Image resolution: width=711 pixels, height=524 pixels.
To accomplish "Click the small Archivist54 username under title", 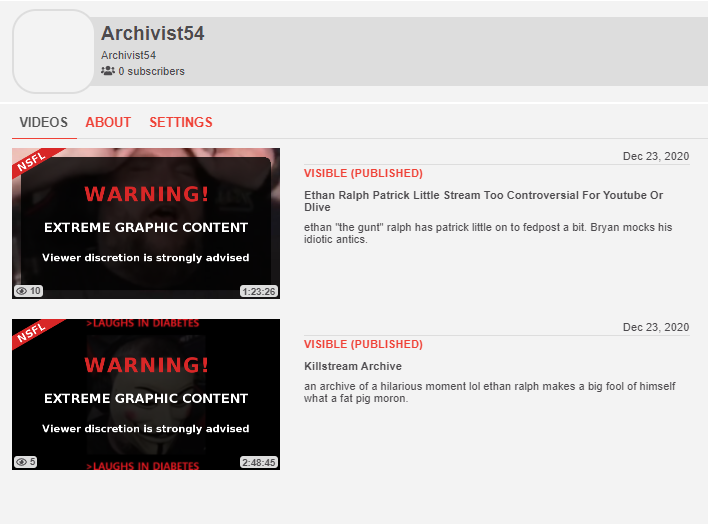I will (128, 55).
